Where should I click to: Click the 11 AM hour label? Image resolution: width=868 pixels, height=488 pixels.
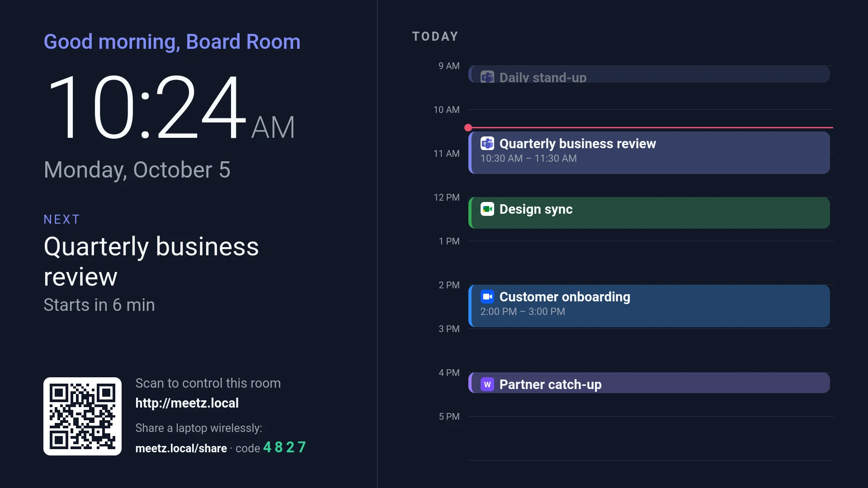(446, 154)
